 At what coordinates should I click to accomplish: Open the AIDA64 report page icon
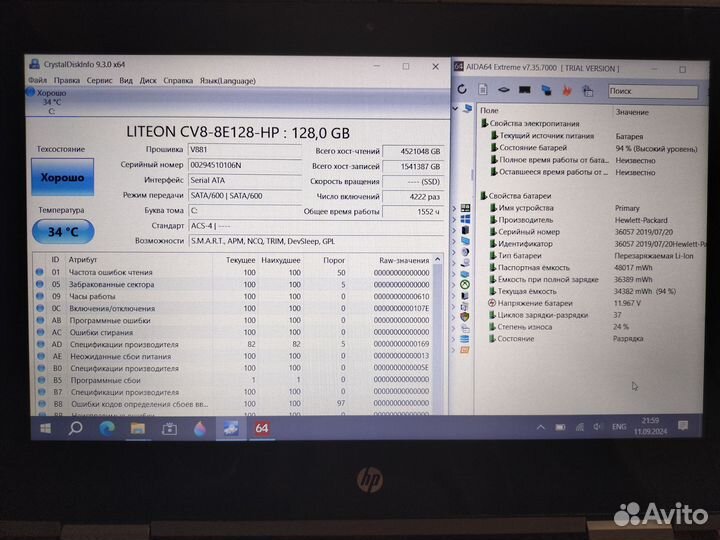pos(483,89)
